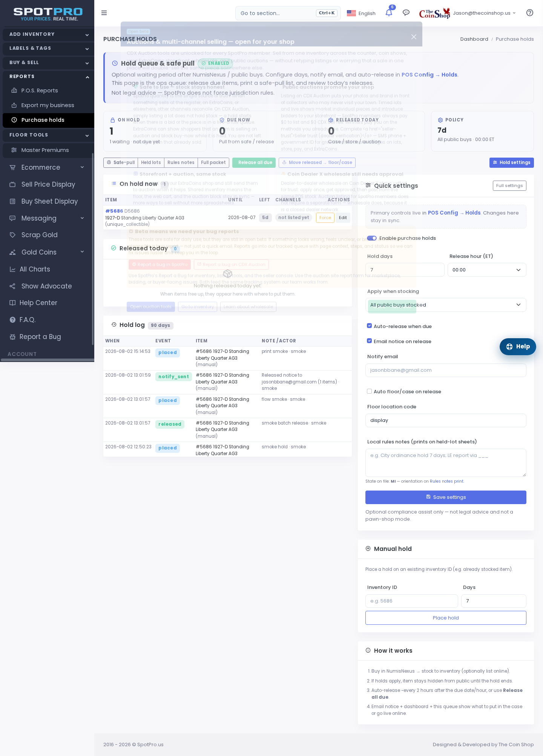
Task: Click the All Charts icon
Action: coord(12,269)
